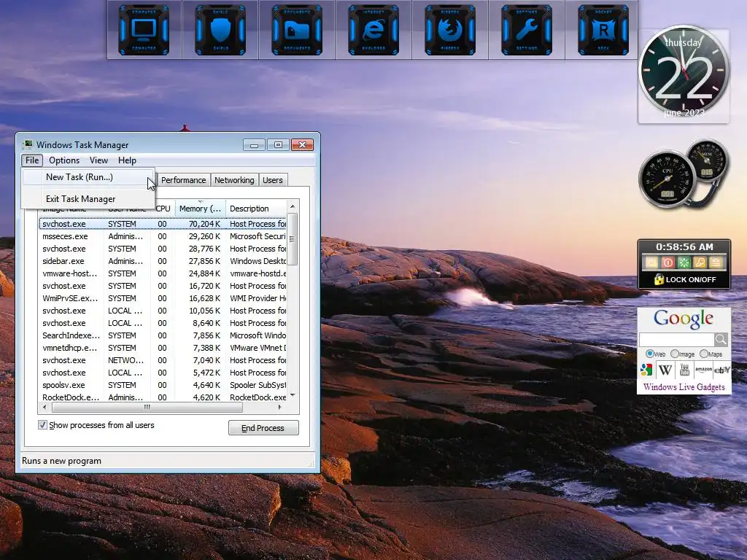Screen dimensions: 747x560
Task: Click the 0:58:56 AM time display
Action: coord(684,246)
